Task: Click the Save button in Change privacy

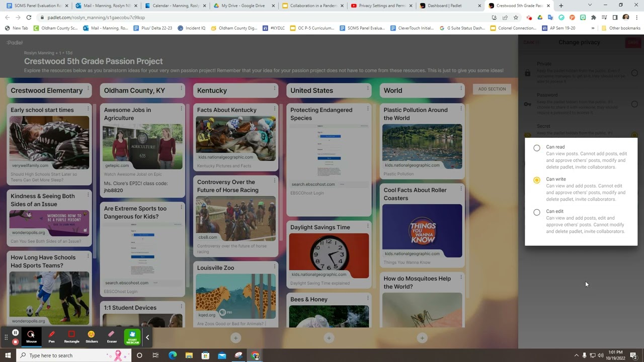Action: pyautogui.click(x=633, y=42)
